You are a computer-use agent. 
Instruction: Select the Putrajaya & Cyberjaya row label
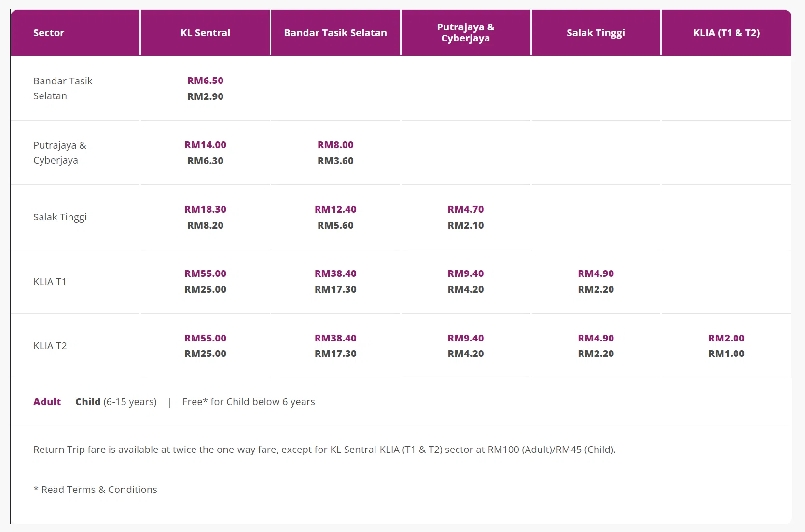tap(60, 152)
